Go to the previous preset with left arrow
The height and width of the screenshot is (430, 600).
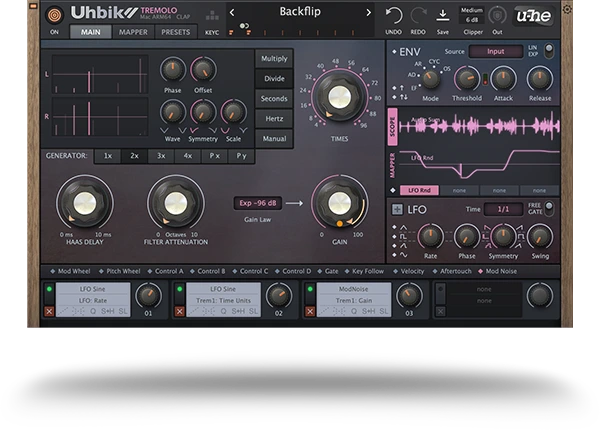click(x=232, y=13)
